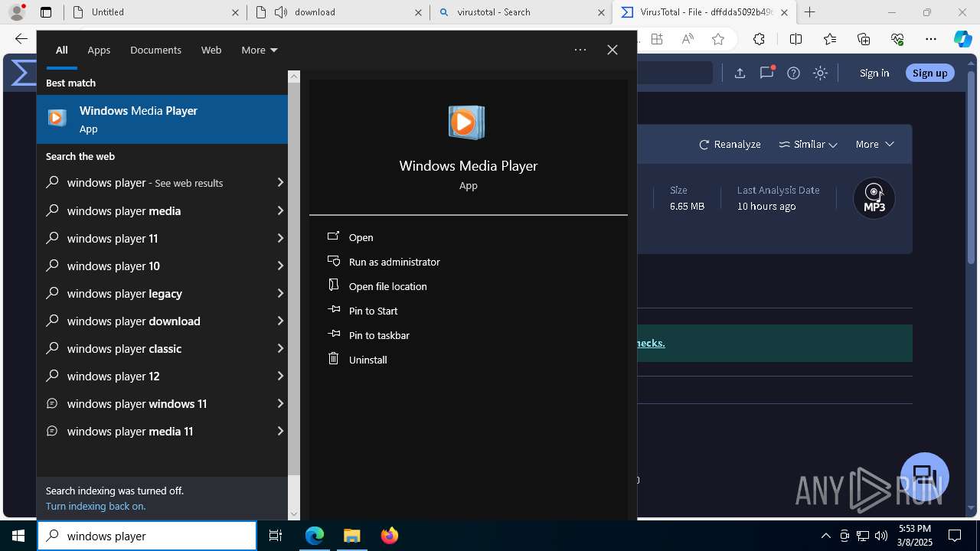This screenshot has height=551, width=980.
Task: Expand 'windows player - See web results' arrow
Action: click(x=280, y=183)
